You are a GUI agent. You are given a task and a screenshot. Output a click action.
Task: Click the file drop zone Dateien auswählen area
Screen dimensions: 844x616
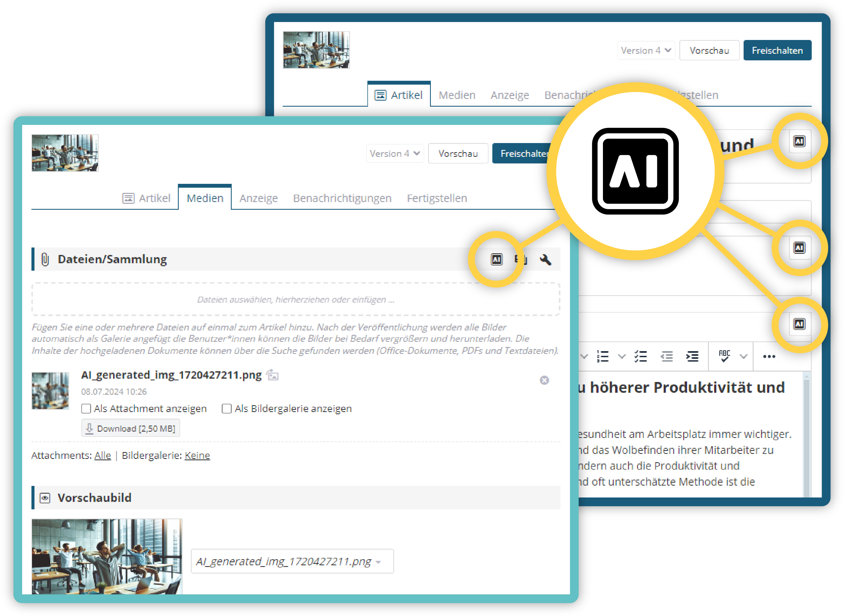click(x=296, y=299)
